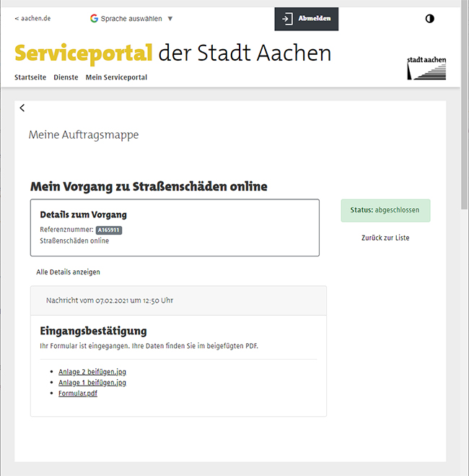Open attachment Anlage 1 beifügen.jpg

[92, 383]
